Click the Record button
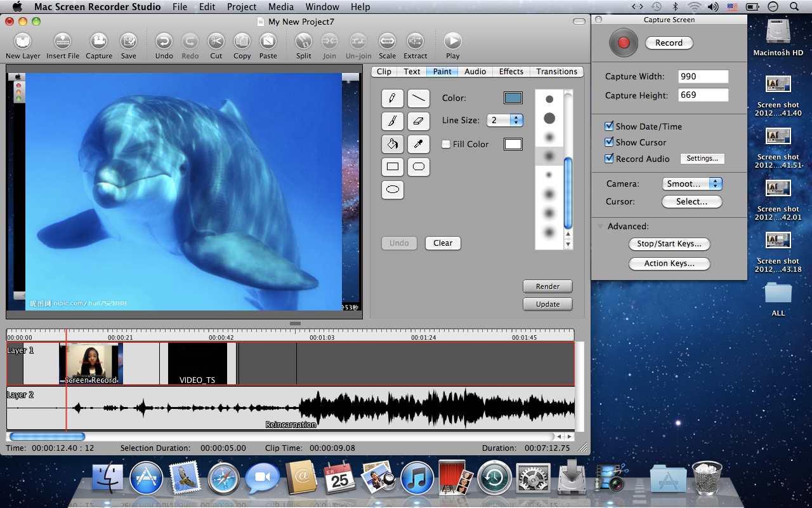 click(x=669, y=43)
